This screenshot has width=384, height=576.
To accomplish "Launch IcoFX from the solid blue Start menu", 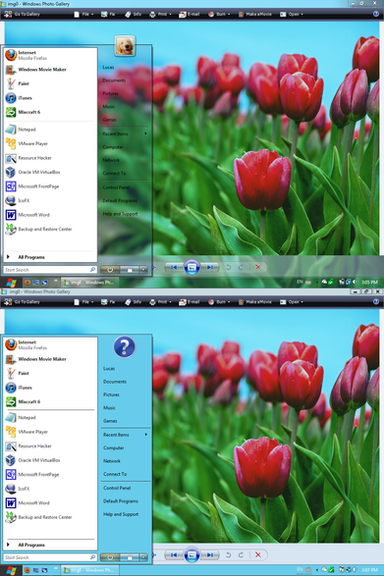I will [50, 489].
